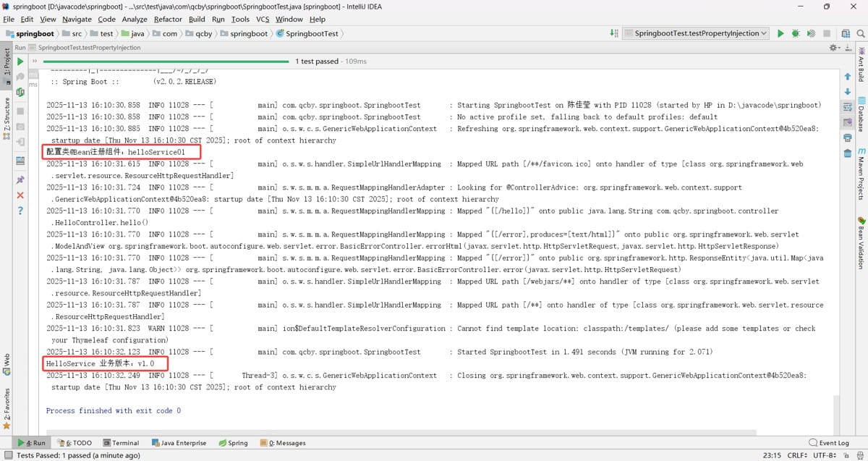Jump down the stack trace with down arrow
The height and width of the screenshot is (461, 868).
pyautogui.click(x=848, y=92)
